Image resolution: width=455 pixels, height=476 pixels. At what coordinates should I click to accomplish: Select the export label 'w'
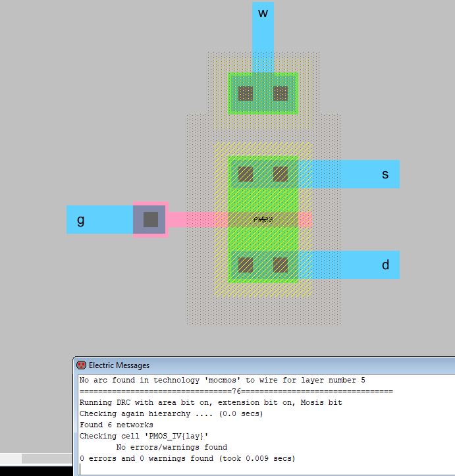pos(263,13)
